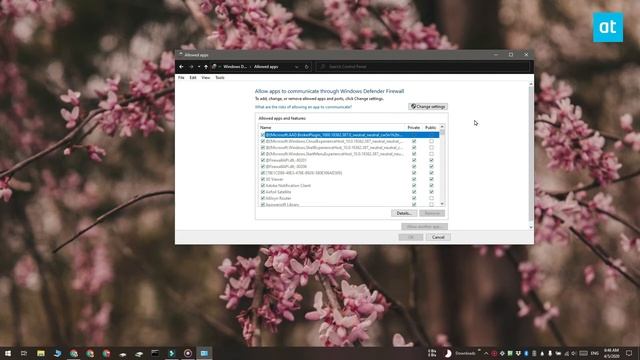Click the blue Bluetooth tray icon
Image resolution: width=640 pixels, height=360 pixels.
(526, 353)
